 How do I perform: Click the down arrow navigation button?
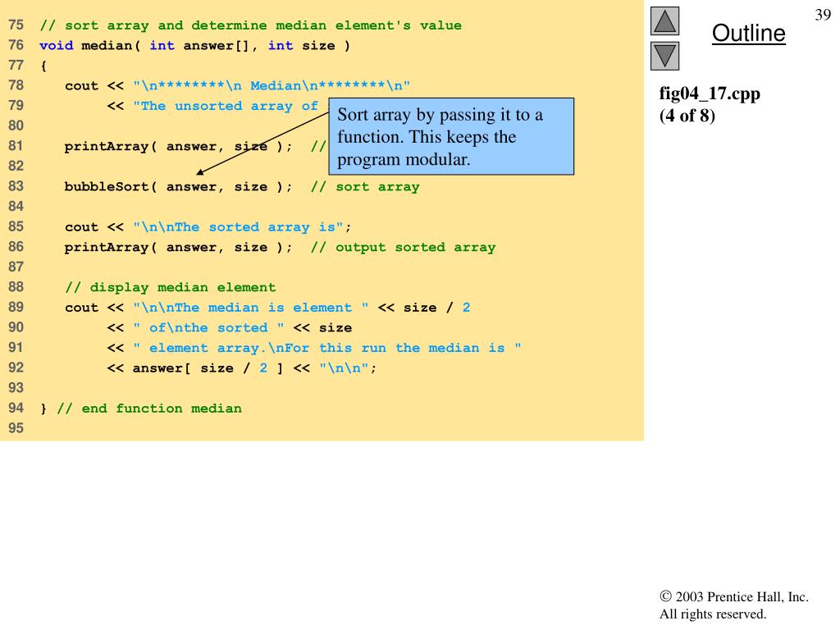[x=664, y=56]
